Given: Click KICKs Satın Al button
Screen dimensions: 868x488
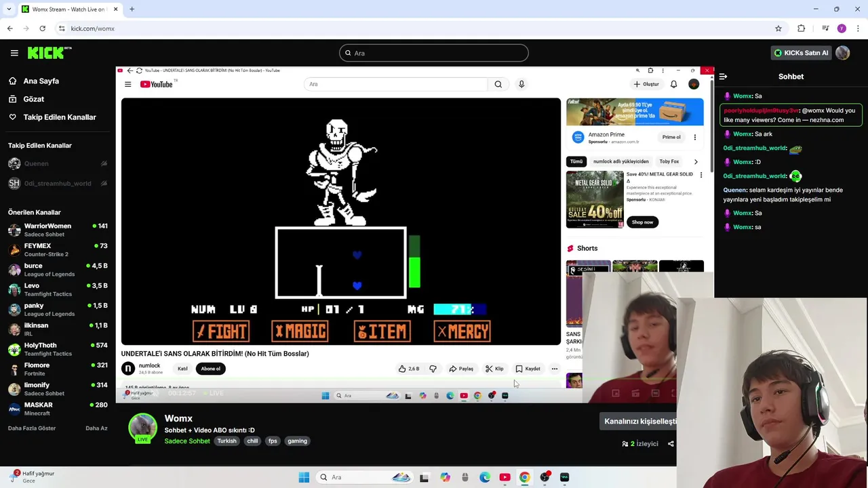Looking at the screenshot, I should pyautogui.click(x=801, y=53).
